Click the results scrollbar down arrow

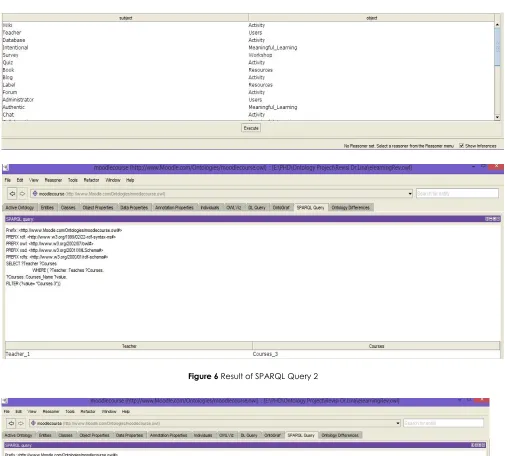pos(497,117)
